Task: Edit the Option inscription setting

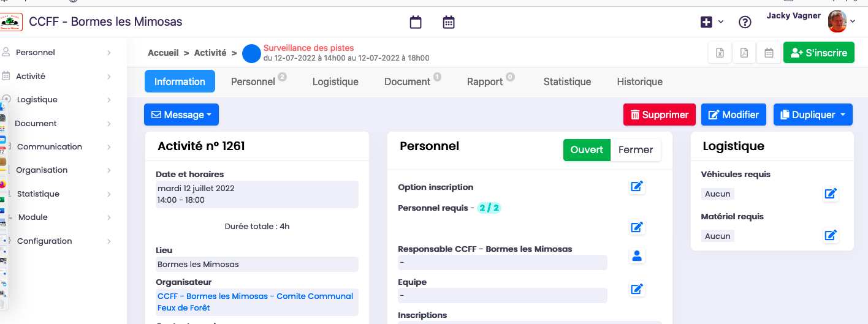Action: [637, 186]
